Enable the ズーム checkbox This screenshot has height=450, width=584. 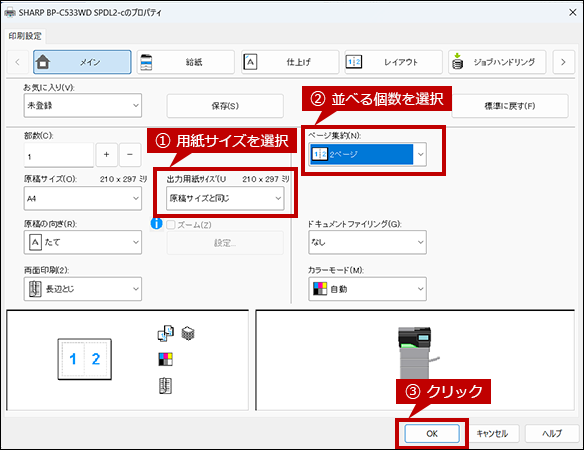tap(171, 225)
